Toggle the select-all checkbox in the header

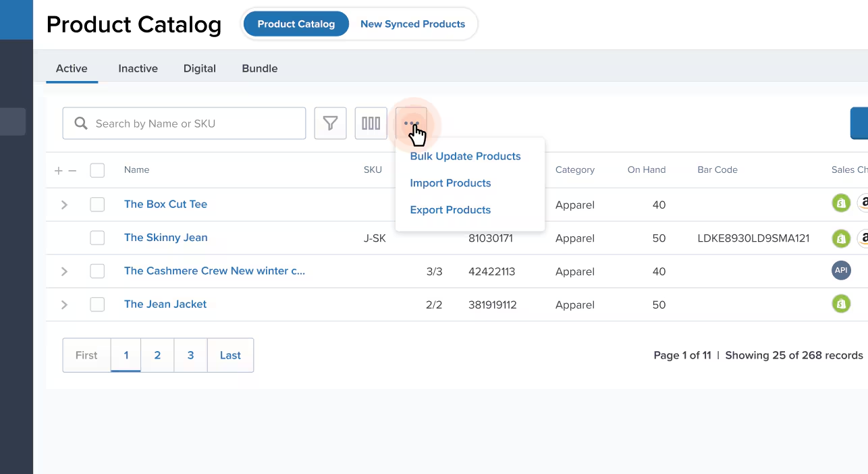[x=97, y=170]
